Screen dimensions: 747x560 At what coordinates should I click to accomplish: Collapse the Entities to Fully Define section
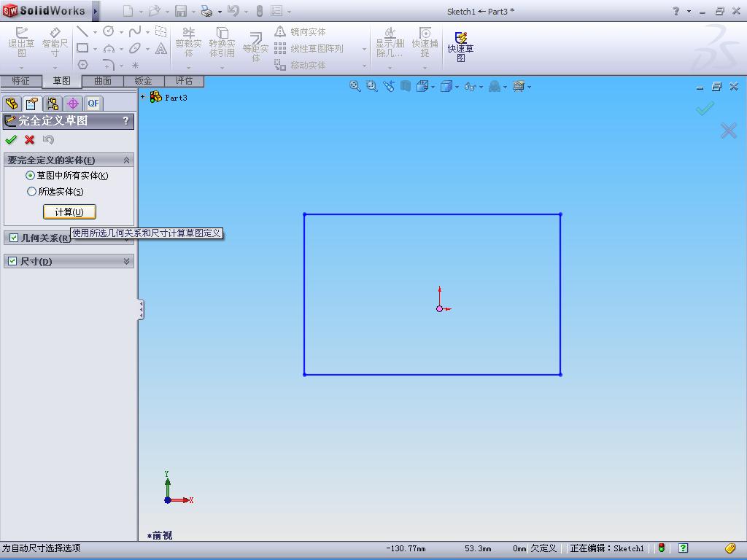pos(127,160)
